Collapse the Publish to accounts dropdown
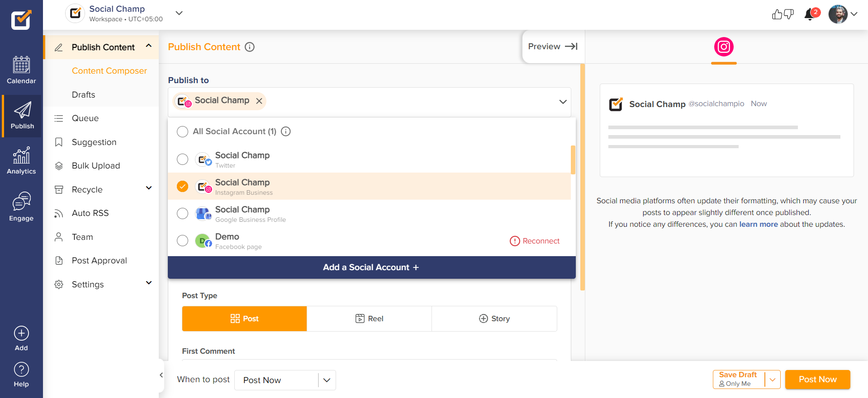This screenshot has width=868, height=398. tap(563, 102)
